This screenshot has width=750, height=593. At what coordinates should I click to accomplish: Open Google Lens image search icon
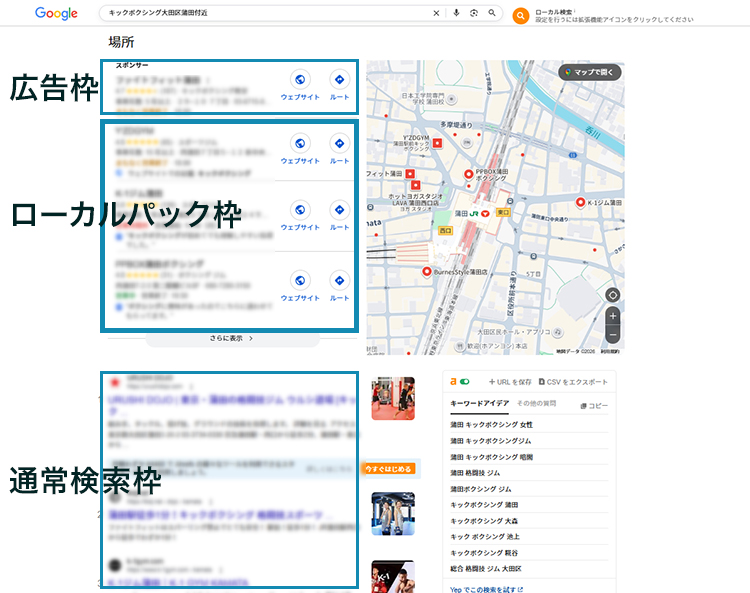(473, 13)
